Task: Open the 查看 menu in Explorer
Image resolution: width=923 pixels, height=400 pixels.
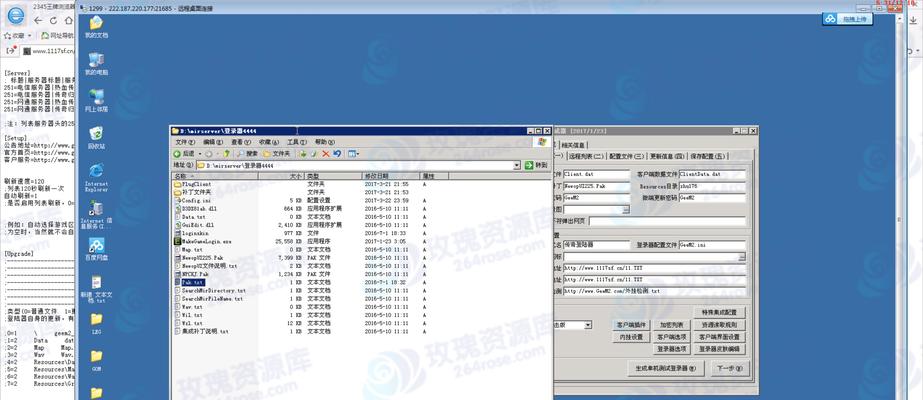Action: [239, 142]
